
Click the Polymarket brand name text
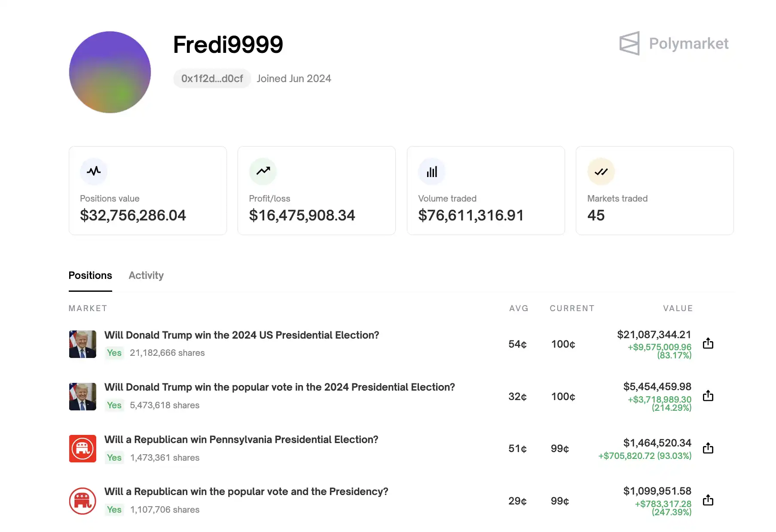688,43
